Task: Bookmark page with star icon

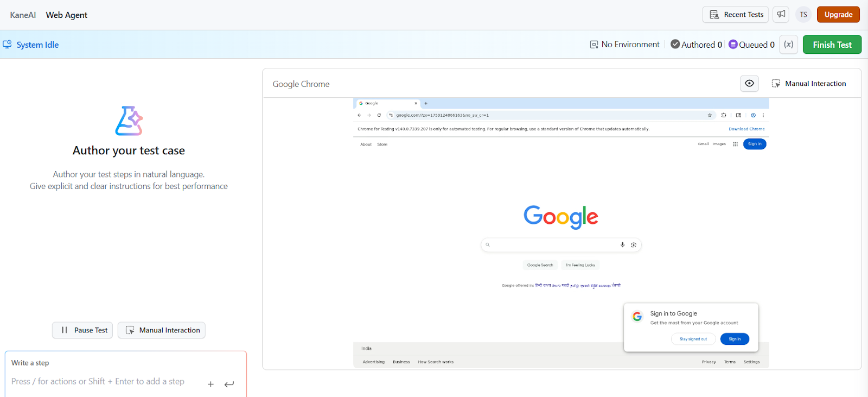Action: pyautogui.click(x=710, y=115)
